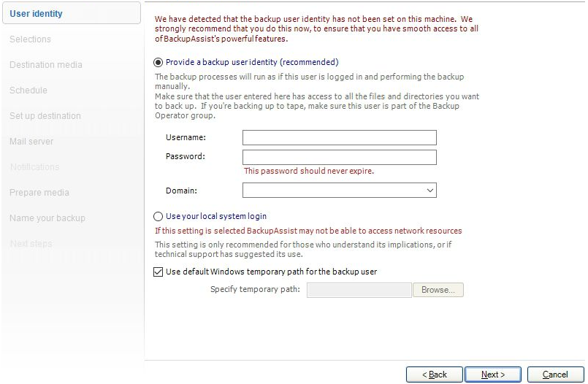Select the Notifications step in sidebar
This screenshot has height=384, width=588.
click(x=35, y=167)
